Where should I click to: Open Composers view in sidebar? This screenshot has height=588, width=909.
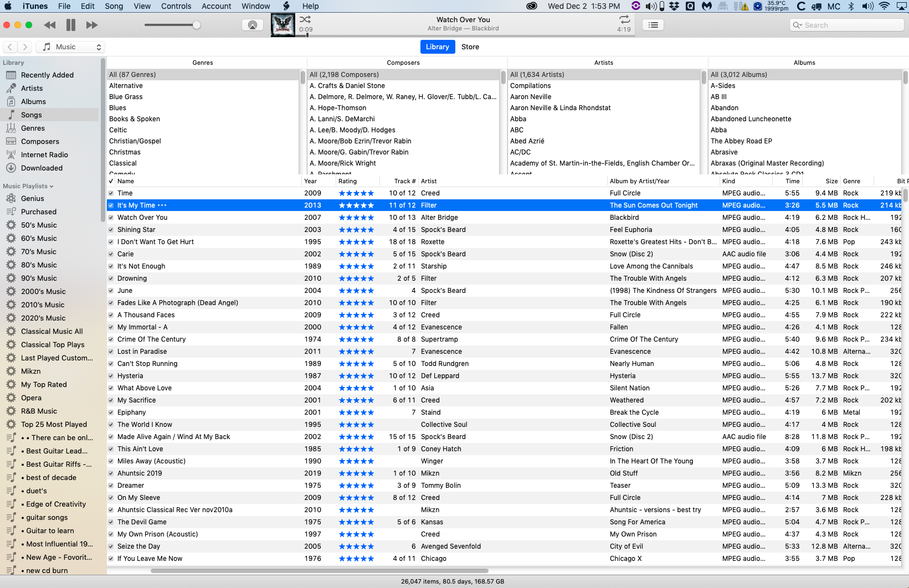tap(40, 142)
